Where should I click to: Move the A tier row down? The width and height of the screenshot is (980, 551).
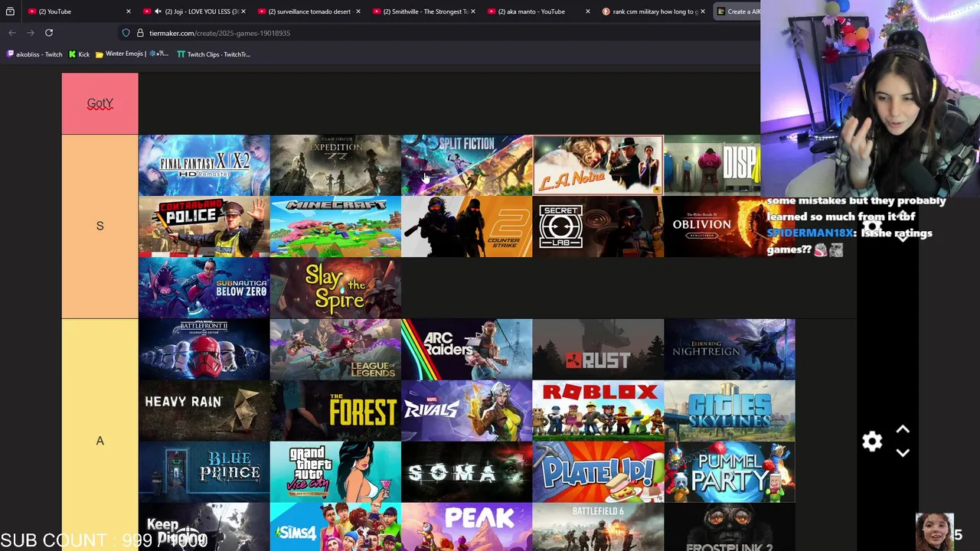pyautogui.click(x=903, y=452)
